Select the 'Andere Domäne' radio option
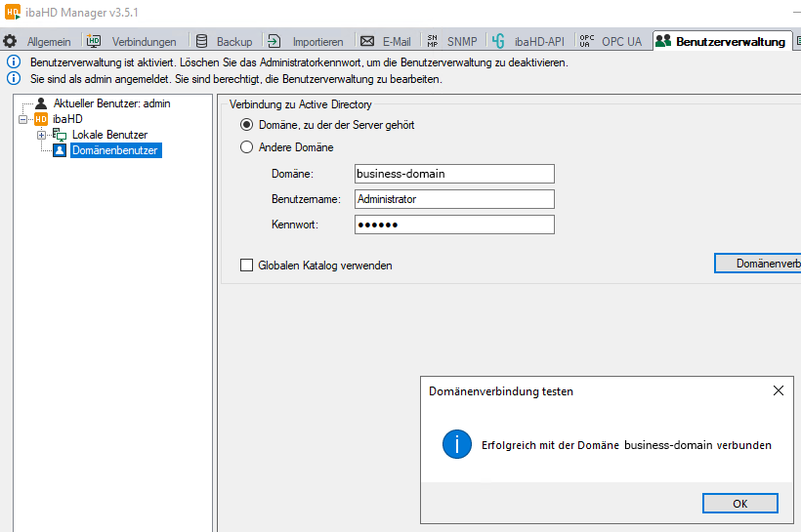 pyautogui.click(x=247, y=147)
